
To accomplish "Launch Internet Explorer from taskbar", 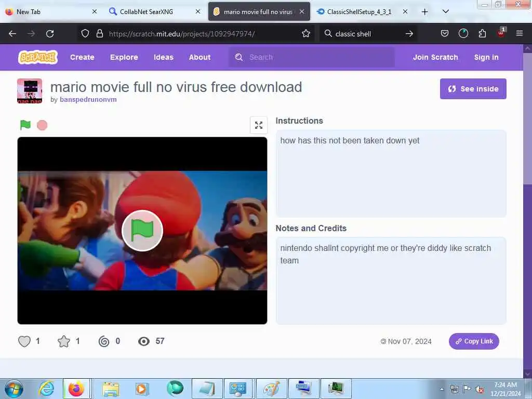I will tap(46, 389).
